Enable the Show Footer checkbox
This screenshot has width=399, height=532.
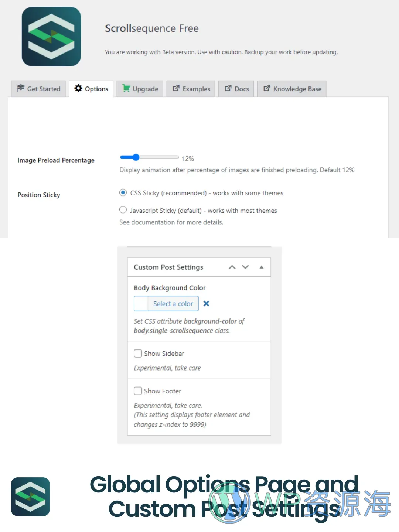138,391
